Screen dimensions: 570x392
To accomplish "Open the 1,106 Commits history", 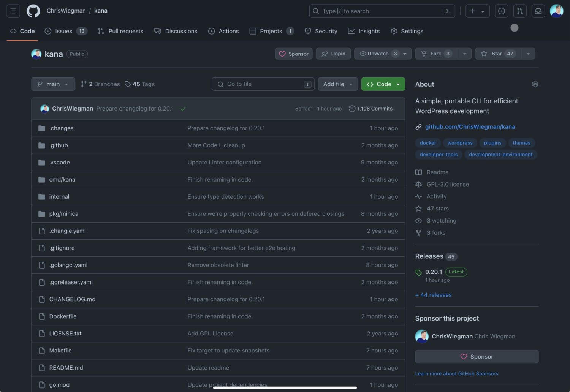I will pyautogui.click(x=370, y=109).
